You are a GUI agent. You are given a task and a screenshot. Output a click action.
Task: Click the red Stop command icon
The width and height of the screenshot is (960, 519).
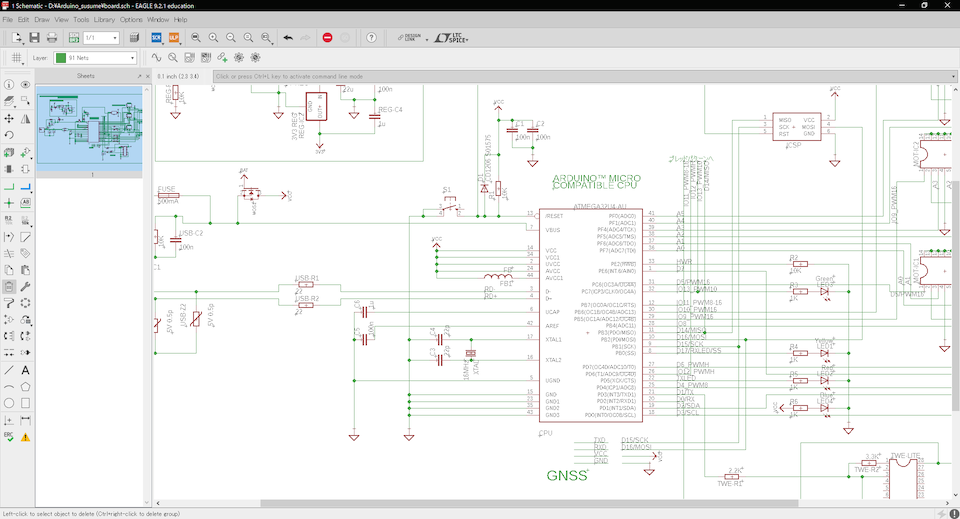pyautogui.click(x=328, y=38)
